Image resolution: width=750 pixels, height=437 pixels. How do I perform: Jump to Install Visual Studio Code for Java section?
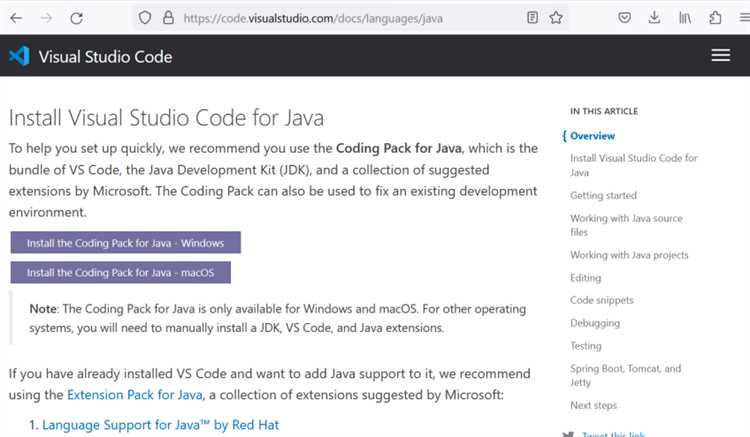(x=633, y=165)
